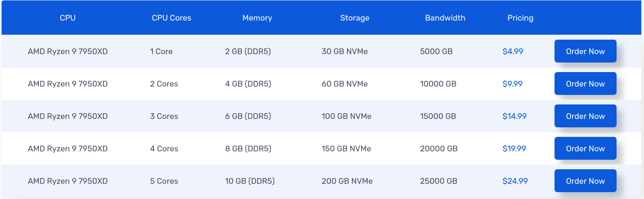Viewport: 644px width, 199px height.
Task: Click the CPU column header
Action: (68, 18)
